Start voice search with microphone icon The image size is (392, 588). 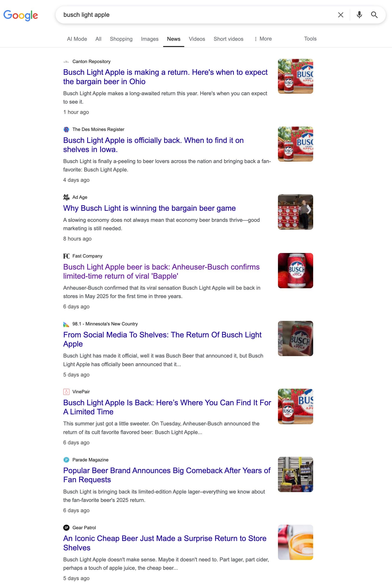pyautogui.click(x=359, y=15)
